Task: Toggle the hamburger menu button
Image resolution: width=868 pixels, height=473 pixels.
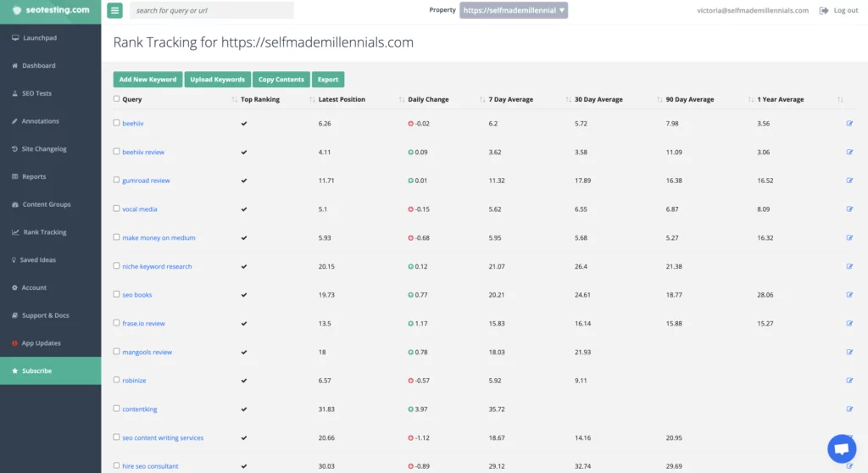Action: (114, 10)
